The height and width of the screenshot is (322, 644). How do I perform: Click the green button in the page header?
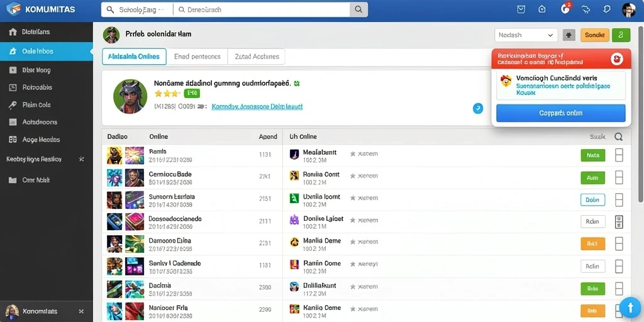coord(621,35)
